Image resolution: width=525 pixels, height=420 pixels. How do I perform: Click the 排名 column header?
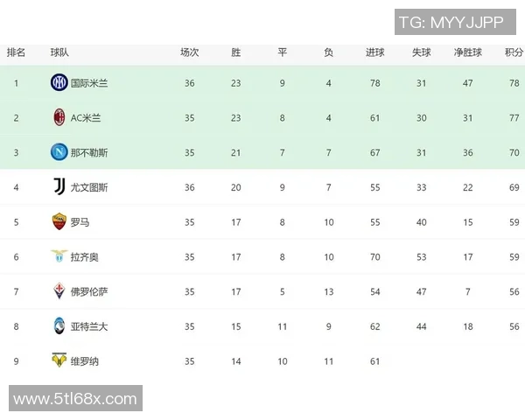click(17, 52)
